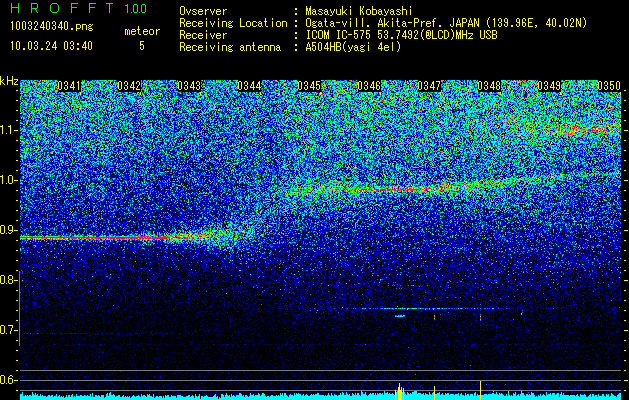This screenshot has width=629, height=400.
Task: Click the short meteor echo below 0346
Action: click(400, 316)
